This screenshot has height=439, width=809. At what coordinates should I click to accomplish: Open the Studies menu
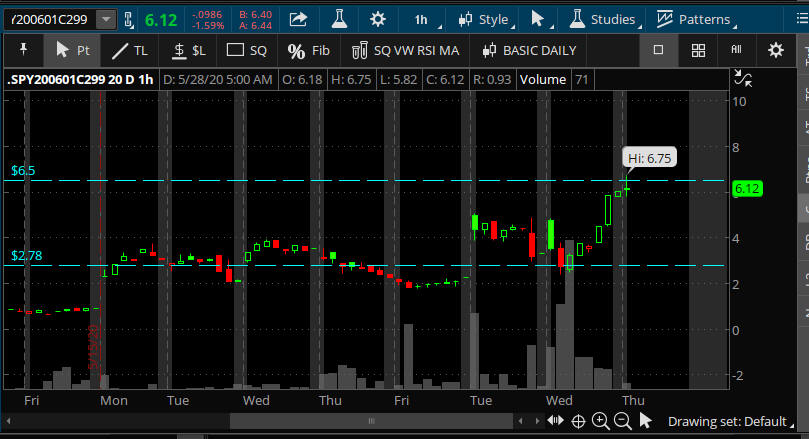(602, 19)
